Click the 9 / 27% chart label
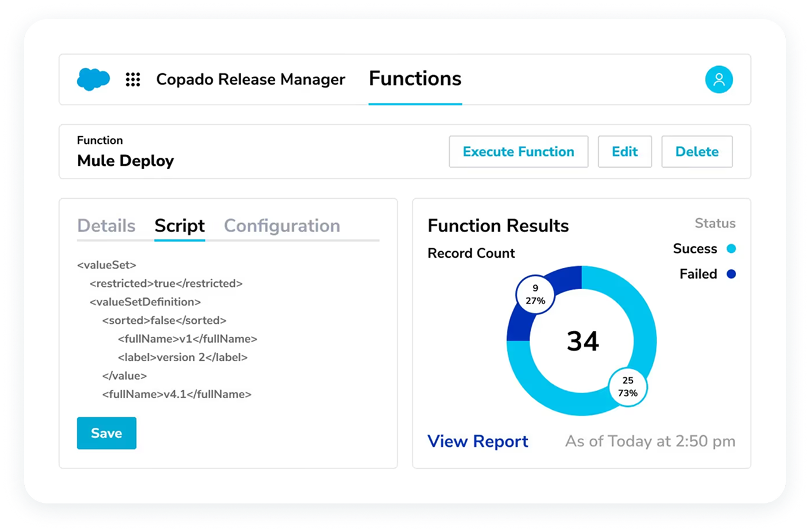 (535, 295)
